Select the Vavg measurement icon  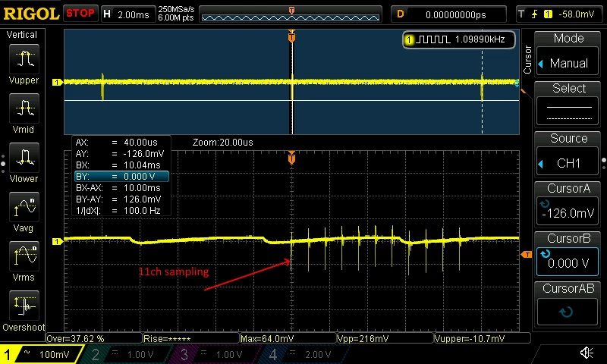point(24,207)
